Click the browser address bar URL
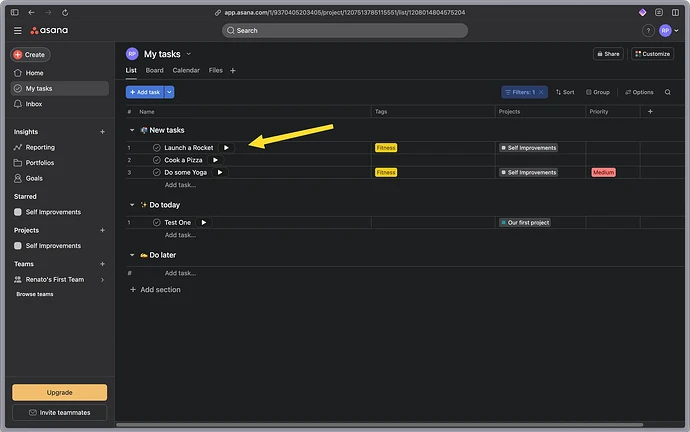The width and height of the screenshot is (690, 432). tap(345, 12)
